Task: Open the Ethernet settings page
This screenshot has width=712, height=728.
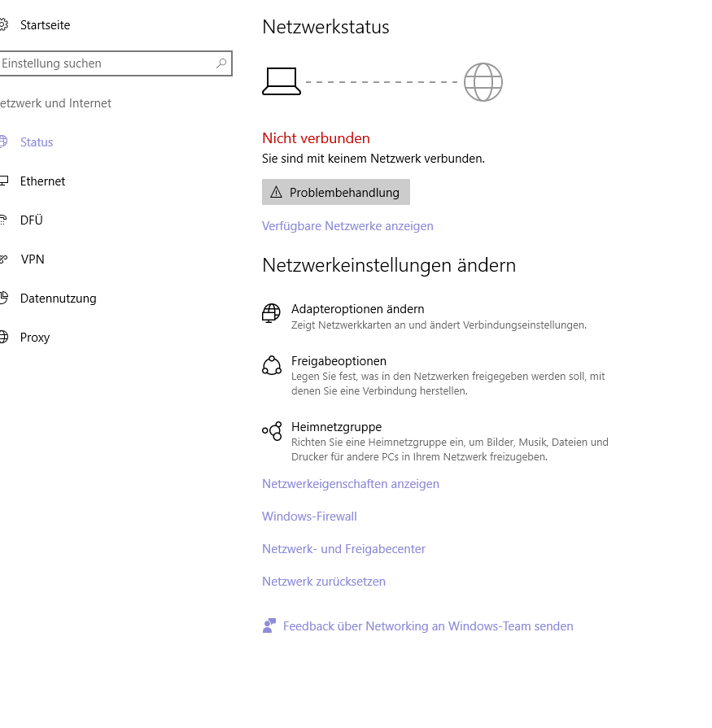Action: pos(43,181)
